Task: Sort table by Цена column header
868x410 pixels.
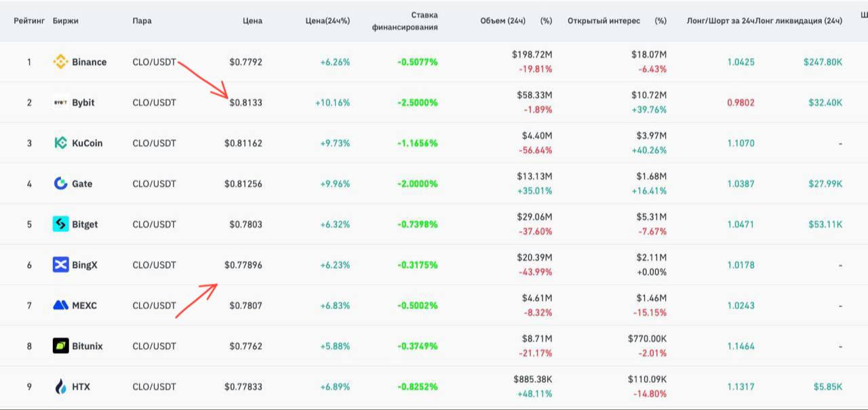Action: click(x=252, y=21)
